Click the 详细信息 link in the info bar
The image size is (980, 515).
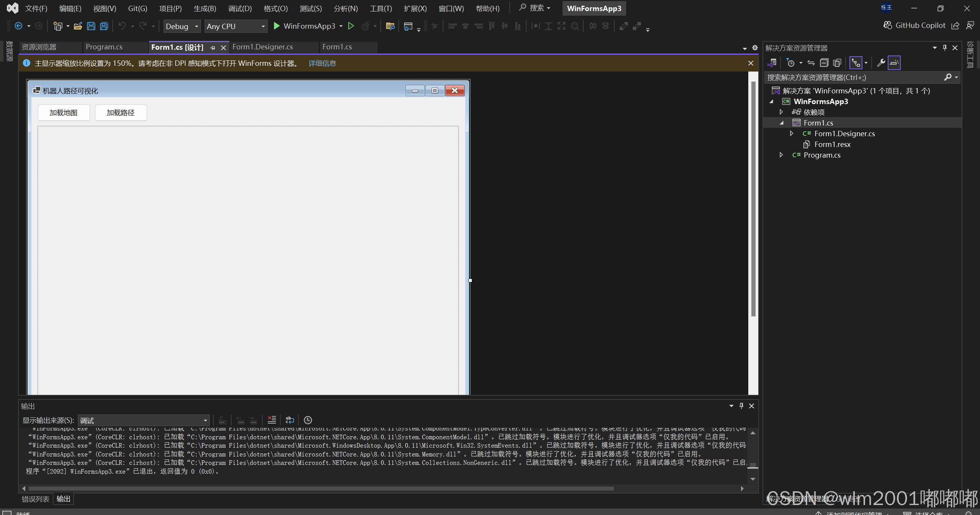[x=322, y=63]
